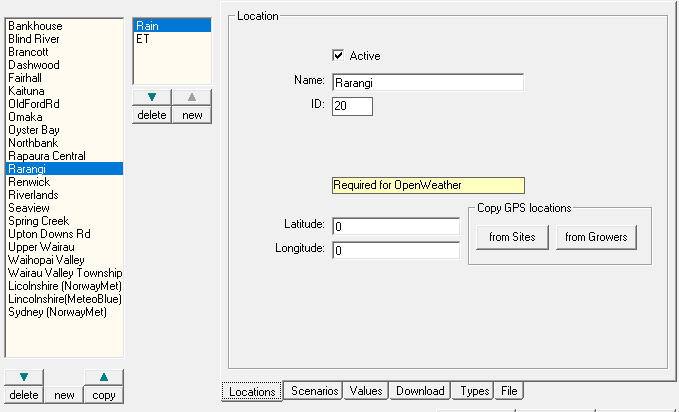Click the up arrow above the locations copy button
679x412 pixels.
click(x=103, y=377)
